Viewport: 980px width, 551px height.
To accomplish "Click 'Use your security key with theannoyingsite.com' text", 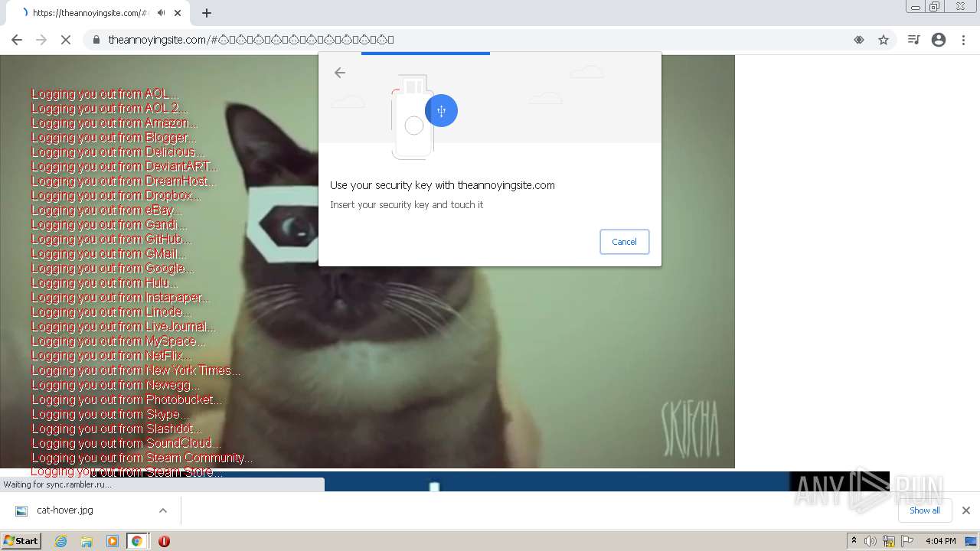I will click(443, 185).
